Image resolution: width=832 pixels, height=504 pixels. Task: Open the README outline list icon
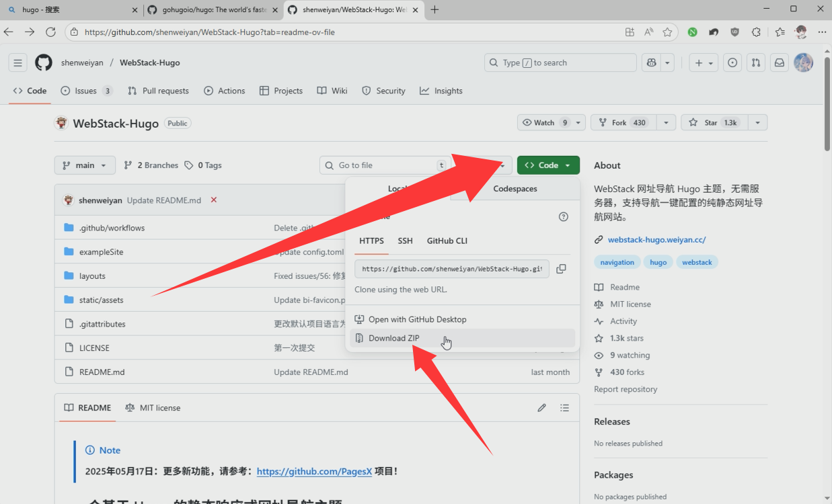564,408
